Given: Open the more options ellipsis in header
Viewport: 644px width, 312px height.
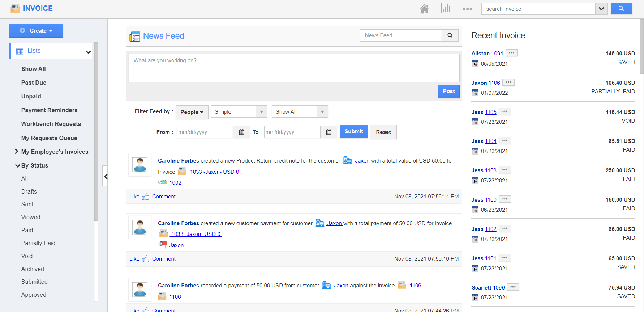Looking at the screenshot, I should (467, 9).
